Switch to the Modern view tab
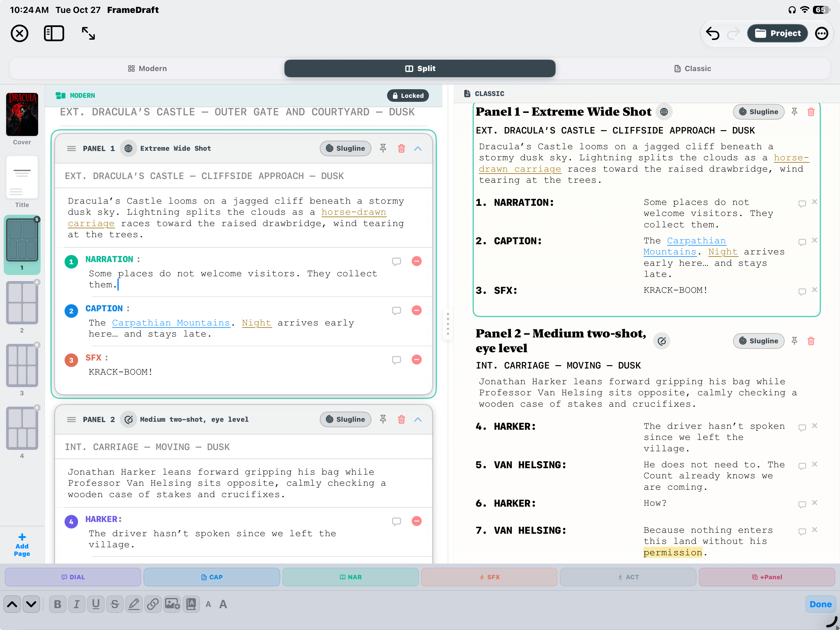 coord(147,68)
